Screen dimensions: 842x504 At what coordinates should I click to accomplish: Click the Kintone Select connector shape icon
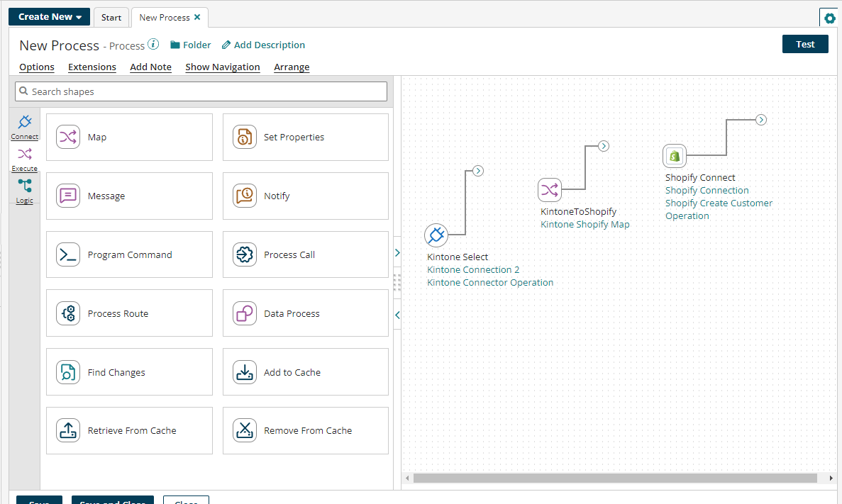pos(436,235)
